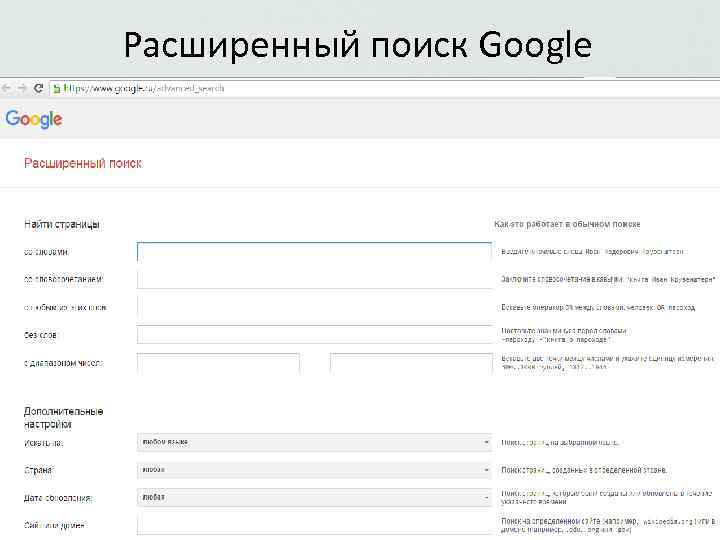Focus the "без слов" input field
The height and width of the screenshot is (540, 720).
314,335
